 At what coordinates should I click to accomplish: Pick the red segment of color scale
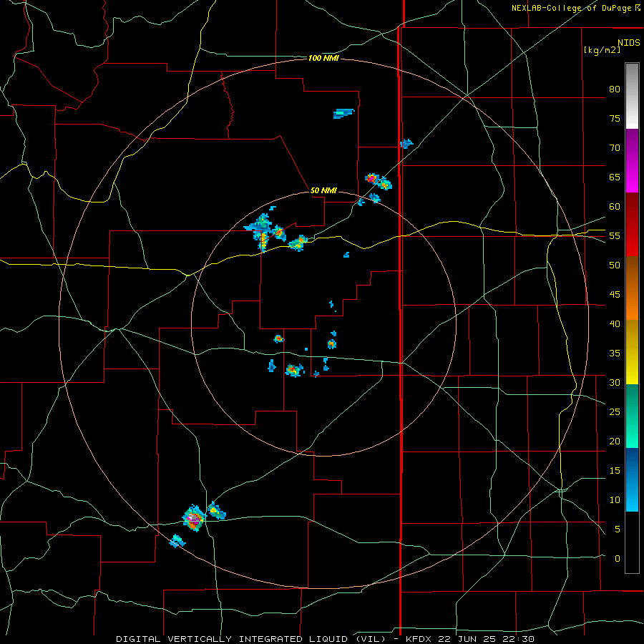[632, 224]
